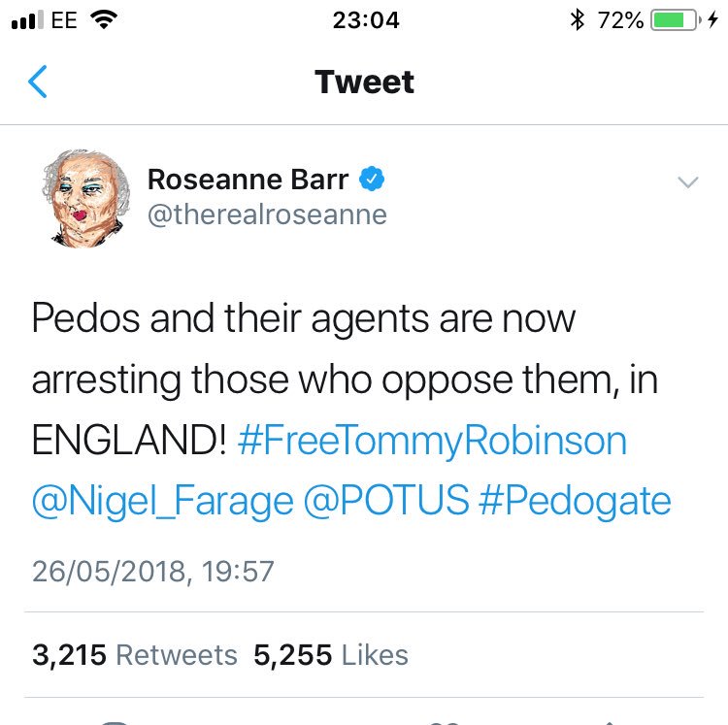This screenshot has width=728, height=725.
Task: Open the #Pedogate hashtag
Action: (577, 501)
